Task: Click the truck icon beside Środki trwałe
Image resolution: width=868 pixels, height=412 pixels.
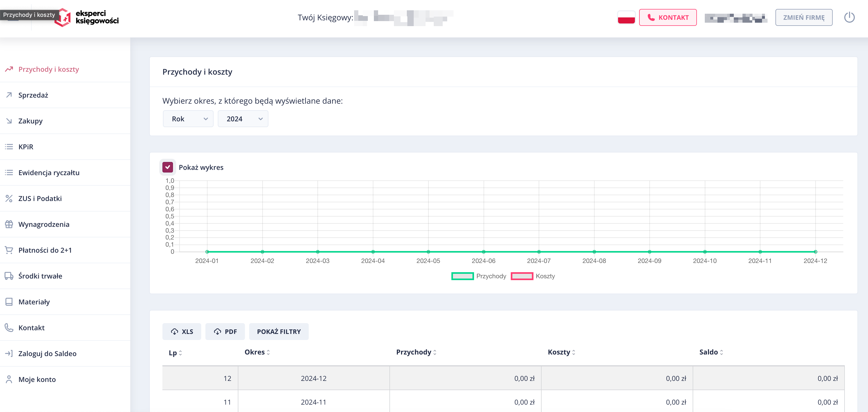Action: point(9,276)
